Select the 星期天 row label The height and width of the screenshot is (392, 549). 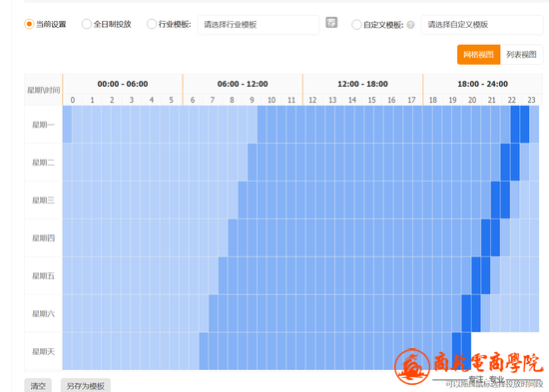[43, 351]
